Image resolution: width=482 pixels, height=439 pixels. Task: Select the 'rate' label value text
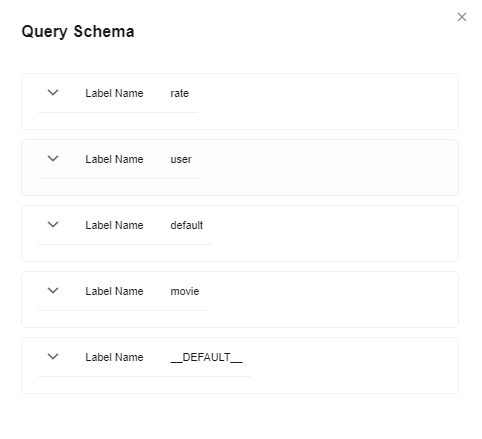[179, 93]
